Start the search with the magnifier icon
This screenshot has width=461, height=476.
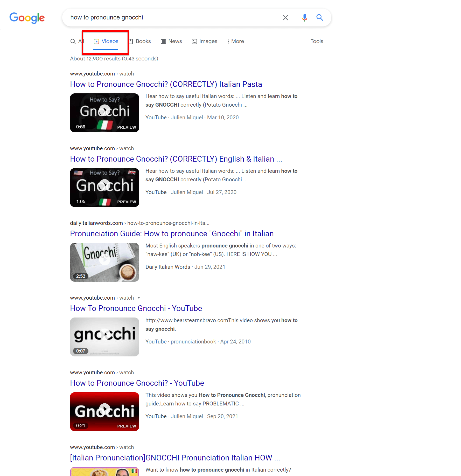[320, 17]
